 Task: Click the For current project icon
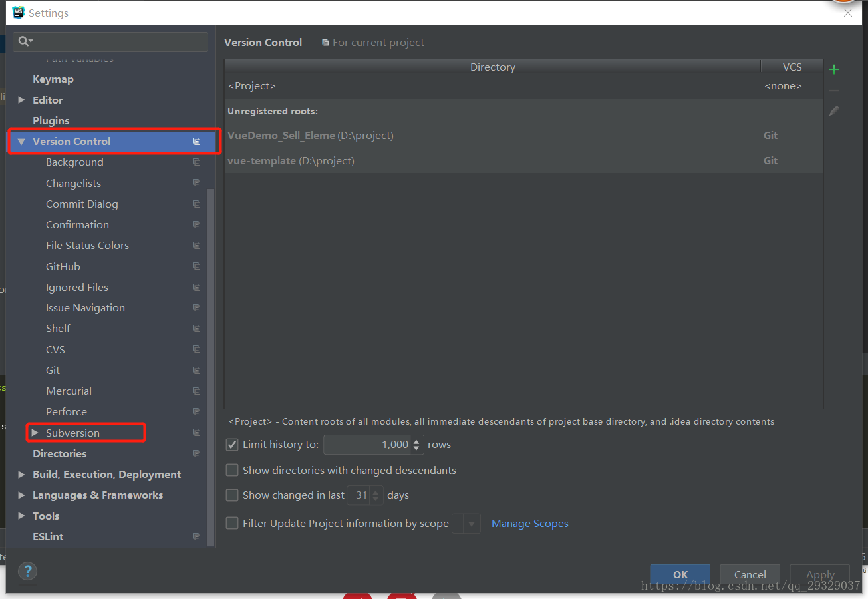point(325,43)
